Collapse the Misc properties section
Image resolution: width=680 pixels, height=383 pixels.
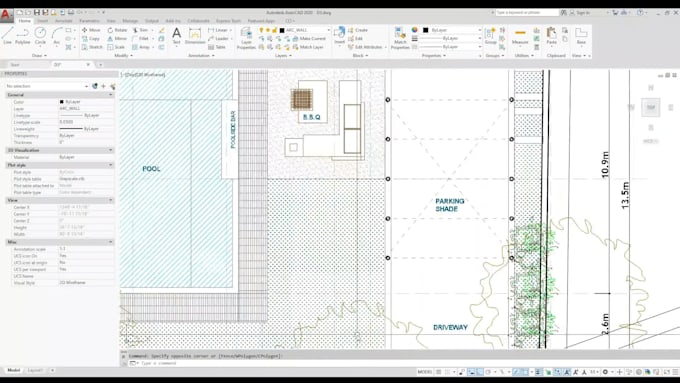111,242
